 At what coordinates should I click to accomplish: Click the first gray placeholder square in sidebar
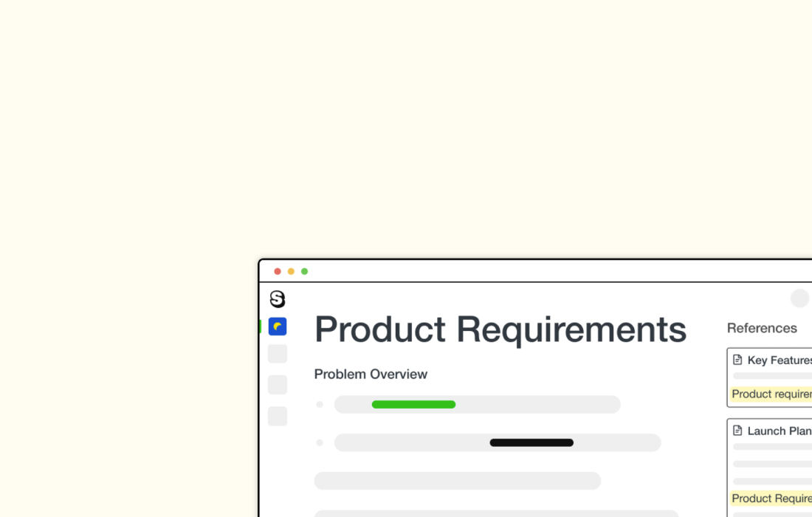tap(278, 354)
